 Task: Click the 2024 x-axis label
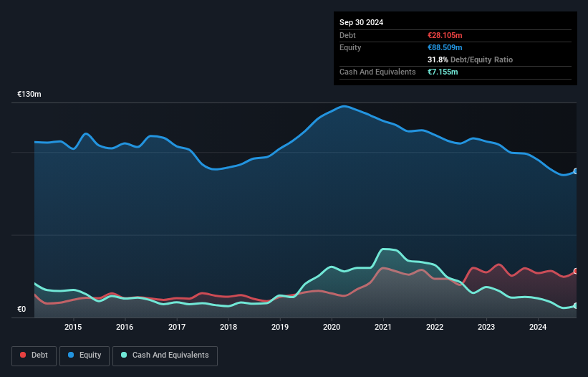(x=538, y=327)
